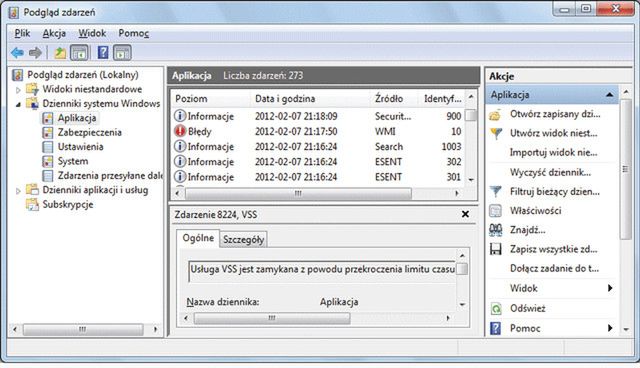Click the details pane horizontal scrollbar thumb

(271, 318)
